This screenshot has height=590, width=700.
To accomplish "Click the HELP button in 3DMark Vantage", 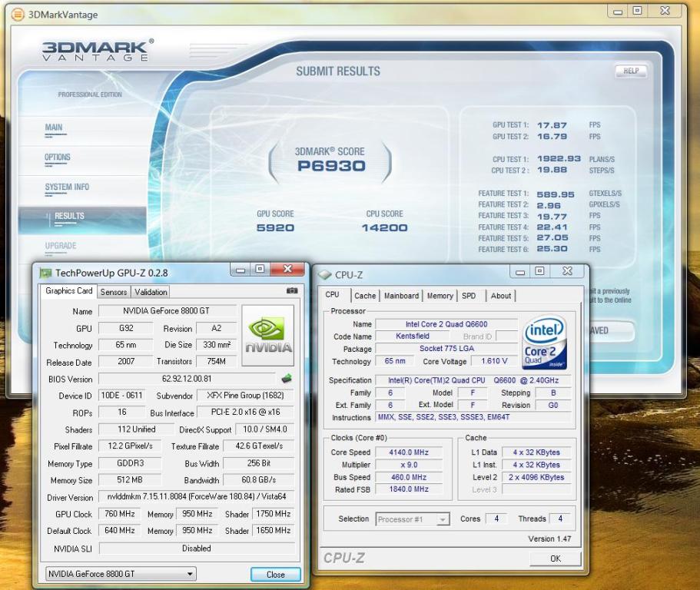I will (x=632, y=71).
